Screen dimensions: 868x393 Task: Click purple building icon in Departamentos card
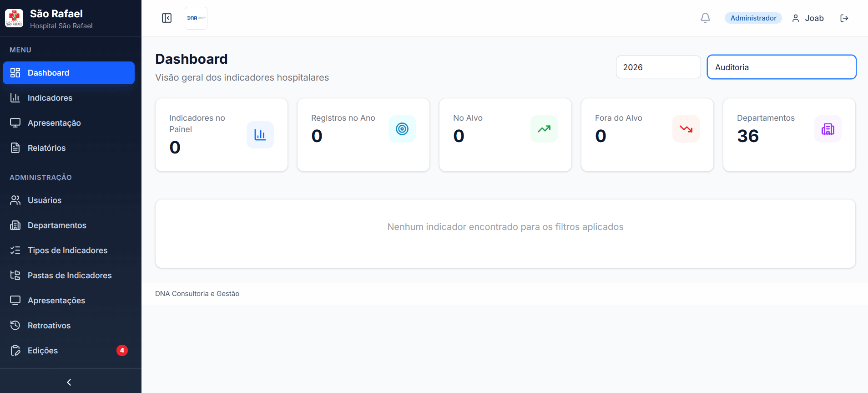coord(828,129)
